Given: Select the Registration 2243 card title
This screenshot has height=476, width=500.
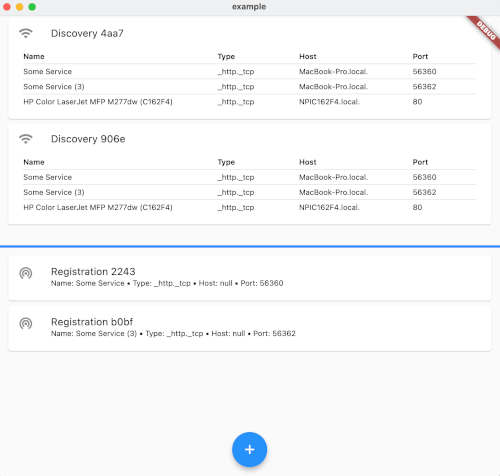Looking at the screenshot, I should click(93, 272).
